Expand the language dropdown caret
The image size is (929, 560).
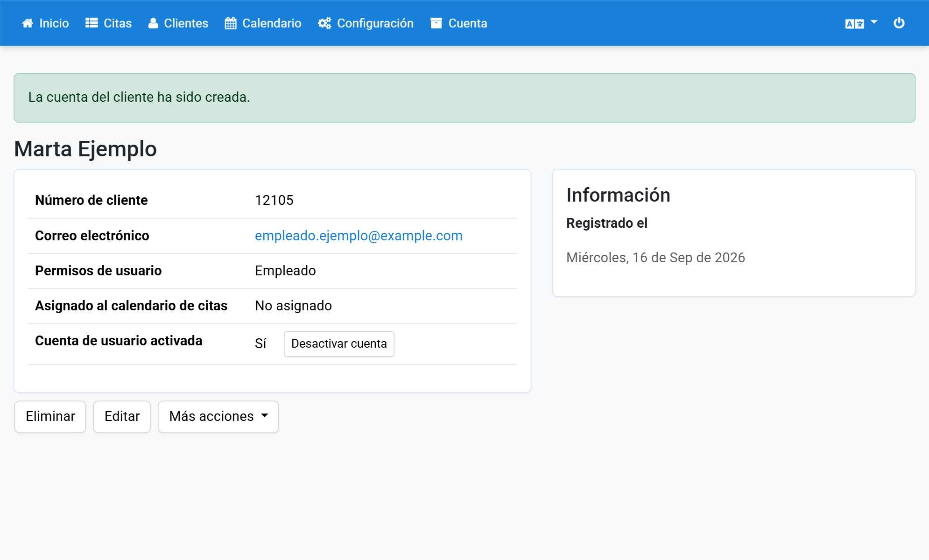(x=874, y=22)
